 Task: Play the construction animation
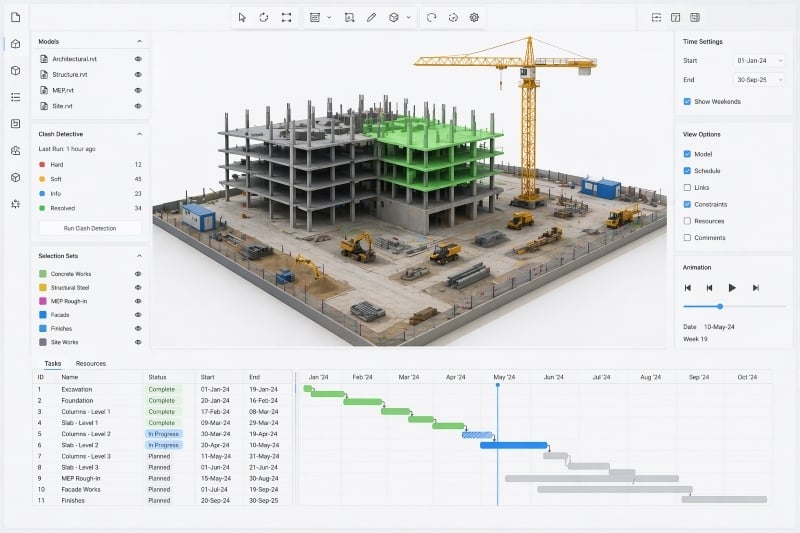(x=732, y=288)
